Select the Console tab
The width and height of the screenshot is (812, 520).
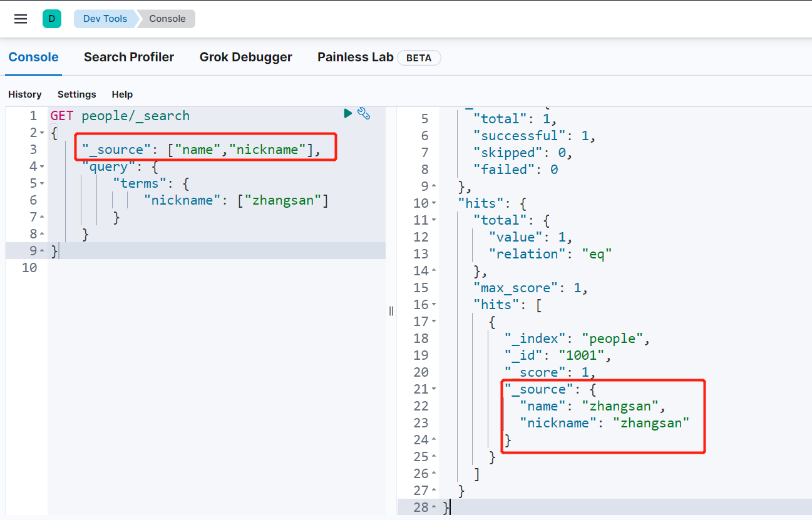[x=33, y=58]
